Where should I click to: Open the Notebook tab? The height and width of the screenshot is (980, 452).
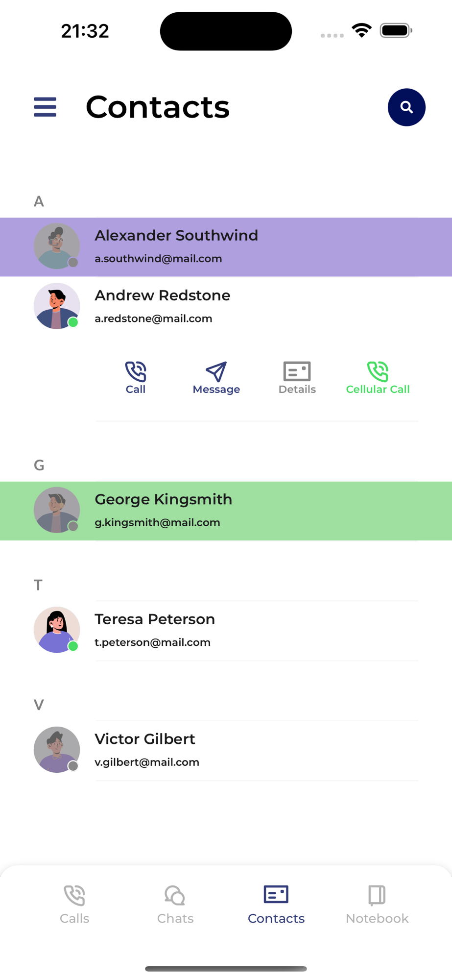click(377, 905)
